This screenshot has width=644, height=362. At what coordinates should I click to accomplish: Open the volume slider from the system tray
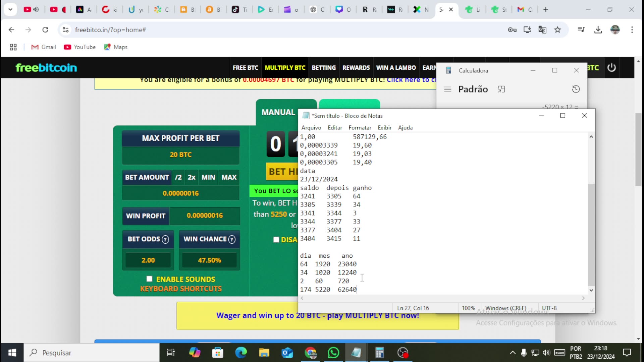point(546,353)
